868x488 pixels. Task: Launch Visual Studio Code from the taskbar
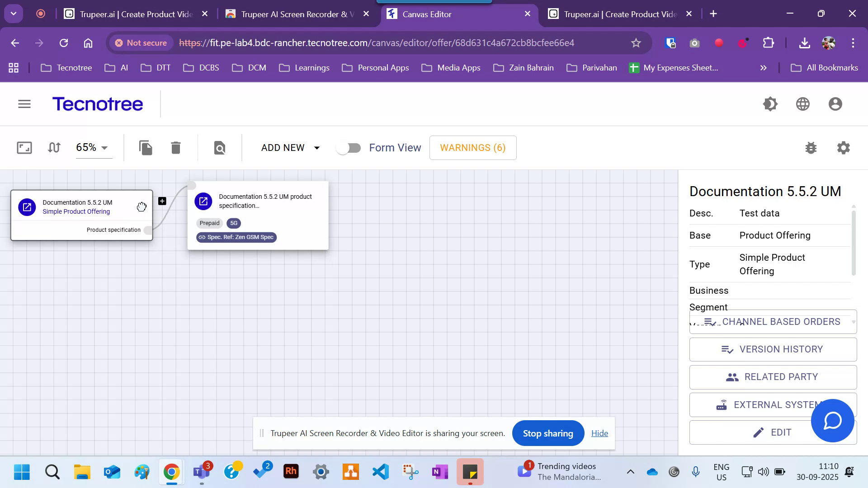pos(380,472)
